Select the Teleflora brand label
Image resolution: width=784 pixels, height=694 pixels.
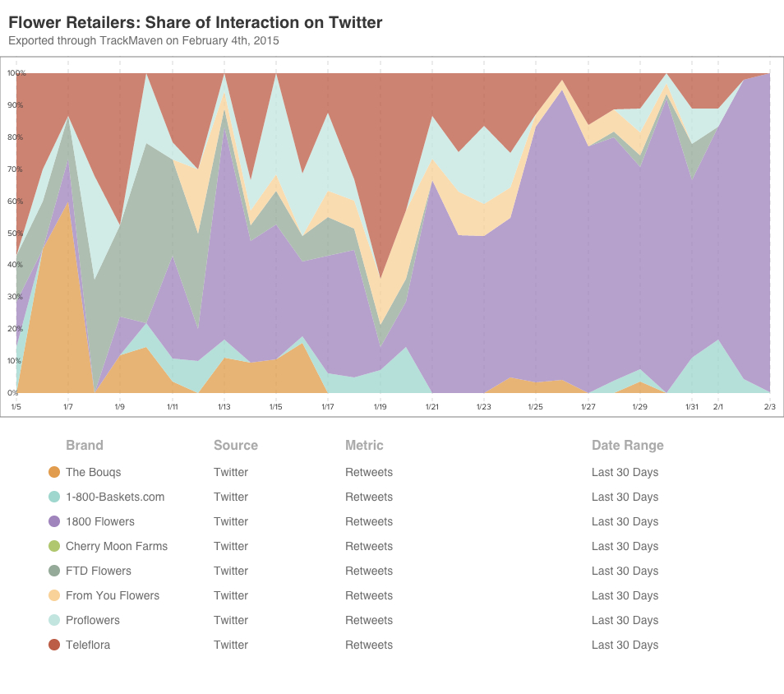tap(88, 645)
